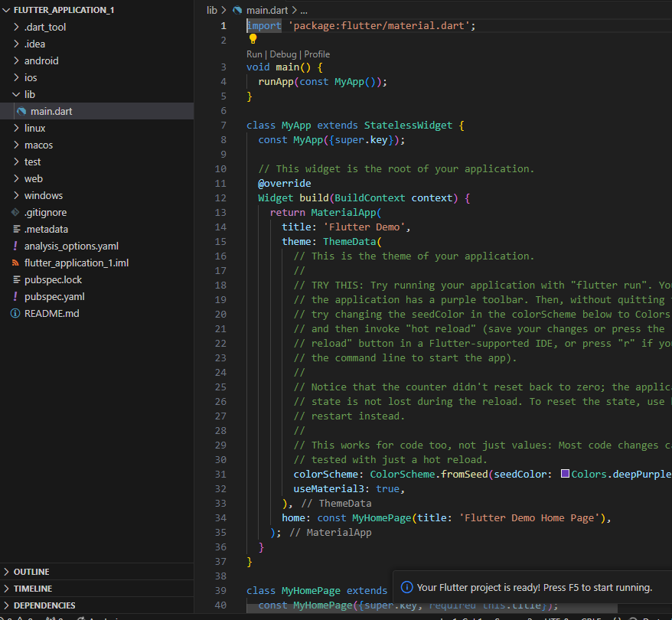The image size is (672, 620).
Task: Click the .metadata file icon
Action: (16, 229)
